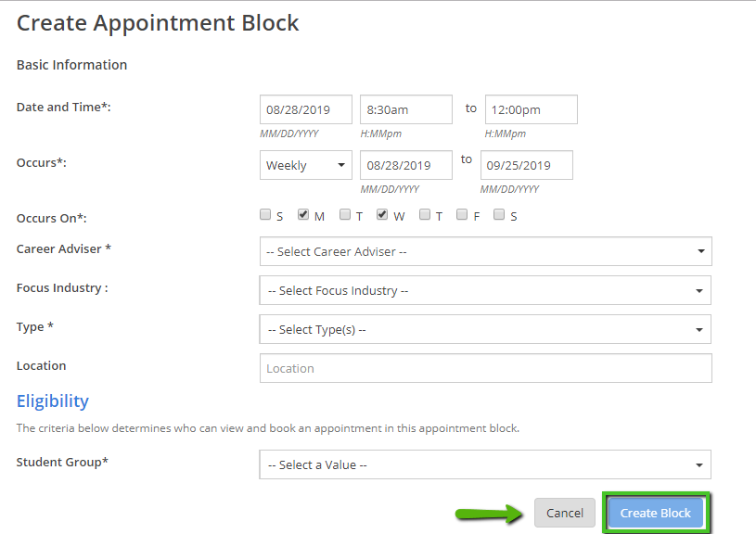Open the Student Group value dropdown
Image resolution: width=756 pixels, height=534 pixels.
point(485,464)
